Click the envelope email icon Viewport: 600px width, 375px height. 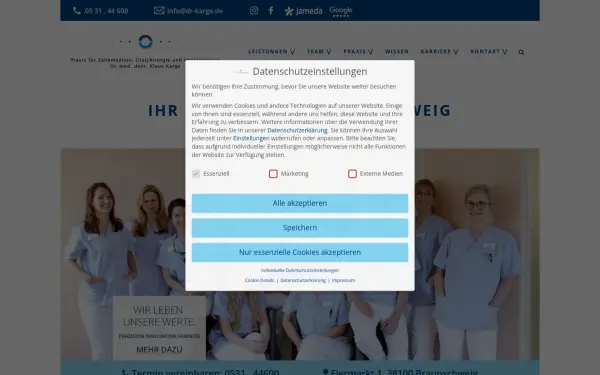tap(159, 10)
